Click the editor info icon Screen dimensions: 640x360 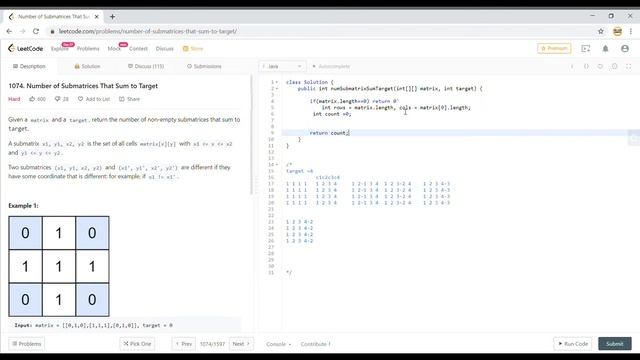[572, 66]
